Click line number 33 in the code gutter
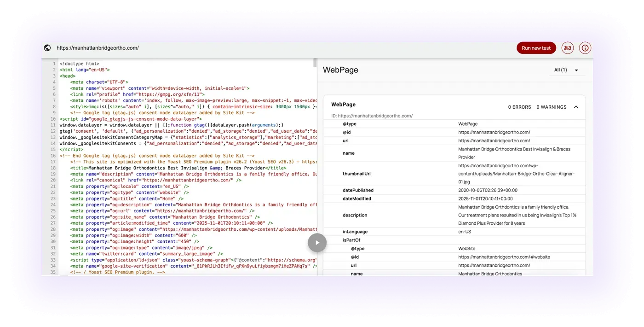Screen dimensions: 644x327 coord(53,260)
